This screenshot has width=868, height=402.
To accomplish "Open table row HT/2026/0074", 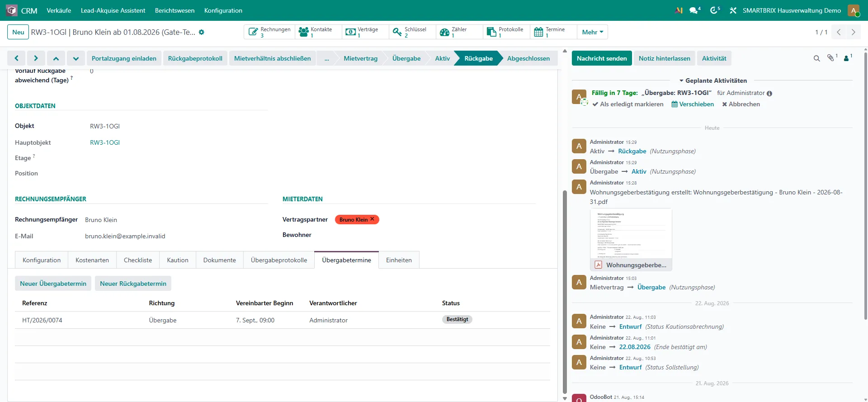I will click(283, 320).
